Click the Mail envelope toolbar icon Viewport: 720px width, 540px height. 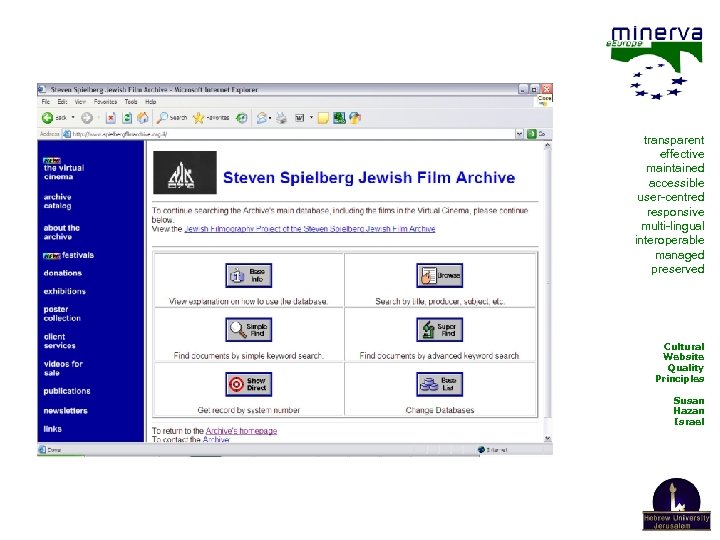point(261,118)
